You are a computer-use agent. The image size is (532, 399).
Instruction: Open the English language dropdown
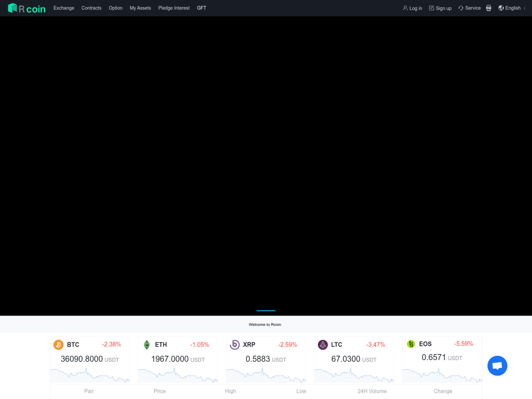[512, 8]
